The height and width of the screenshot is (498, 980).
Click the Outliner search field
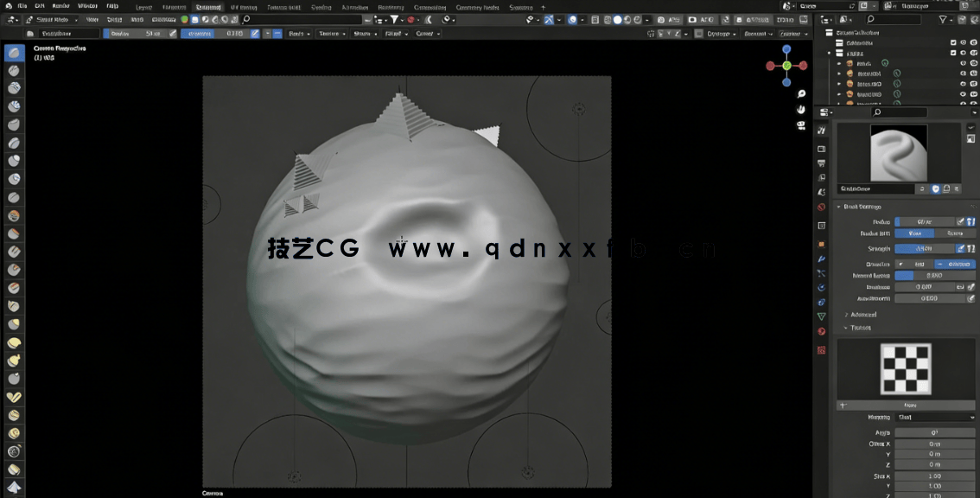(894, 19)
